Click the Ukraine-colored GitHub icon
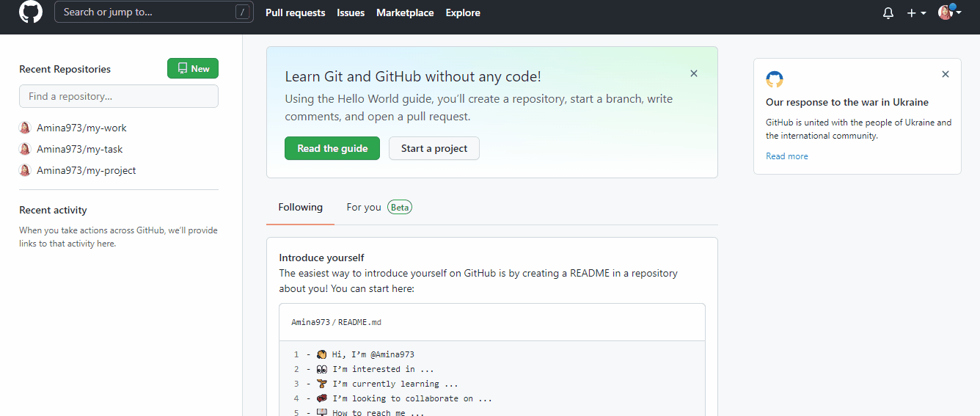The height and width of the screenshot is (416, 980). pyautogui.click(x=775, y=79)
